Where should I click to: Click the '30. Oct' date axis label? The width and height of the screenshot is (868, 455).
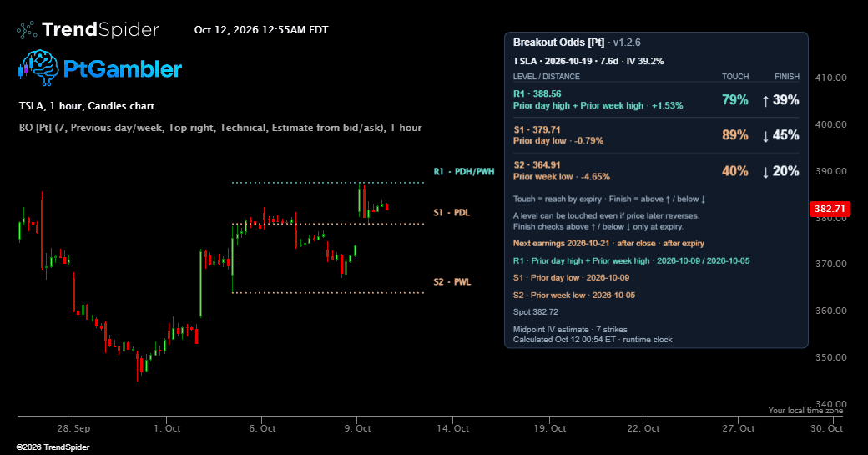827,428
